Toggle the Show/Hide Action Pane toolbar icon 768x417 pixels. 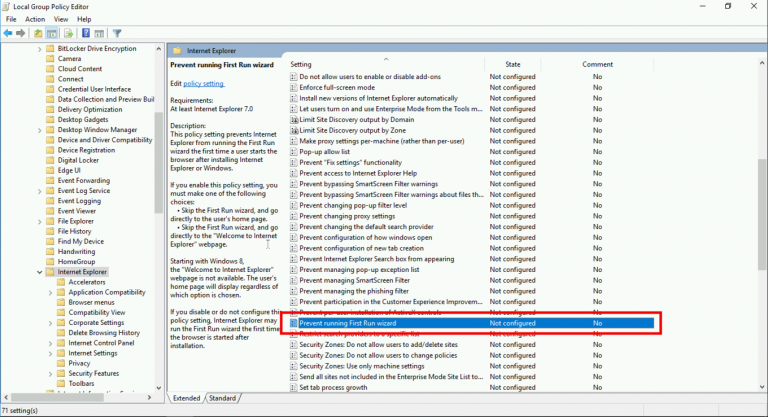pyautogui.click(x=99, y=33)
